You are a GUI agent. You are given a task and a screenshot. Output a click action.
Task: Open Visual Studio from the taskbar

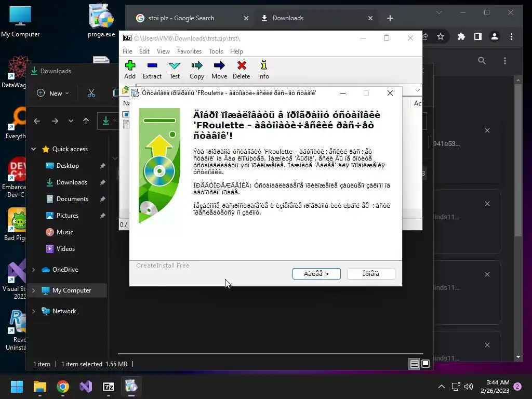(86, 387)
